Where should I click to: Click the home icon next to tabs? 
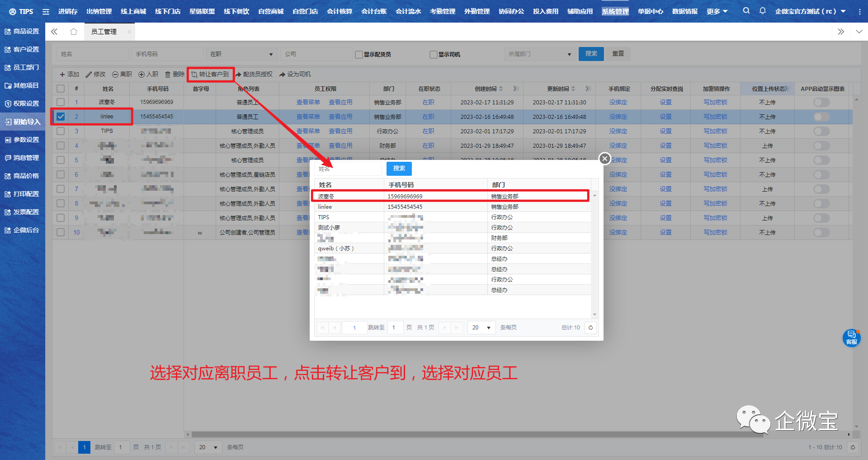click(74, 32)
